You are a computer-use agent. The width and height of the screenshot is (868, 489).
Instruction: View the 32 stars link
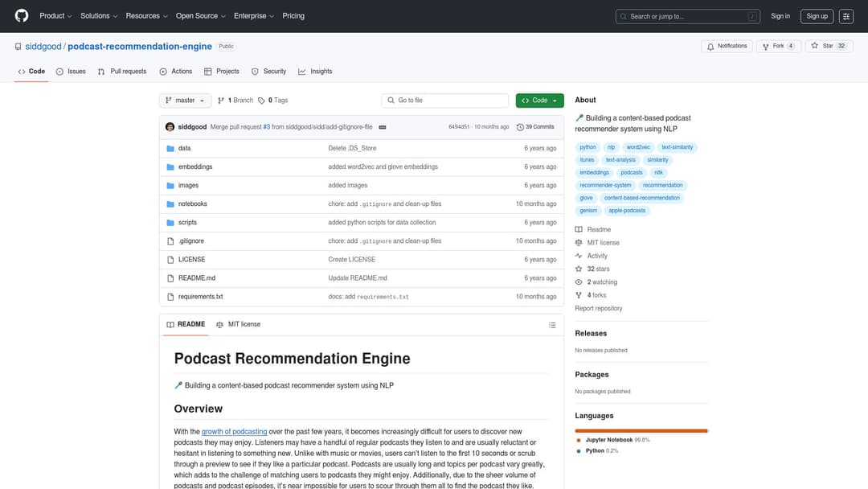pyautogui.click(x=592, y=269)
